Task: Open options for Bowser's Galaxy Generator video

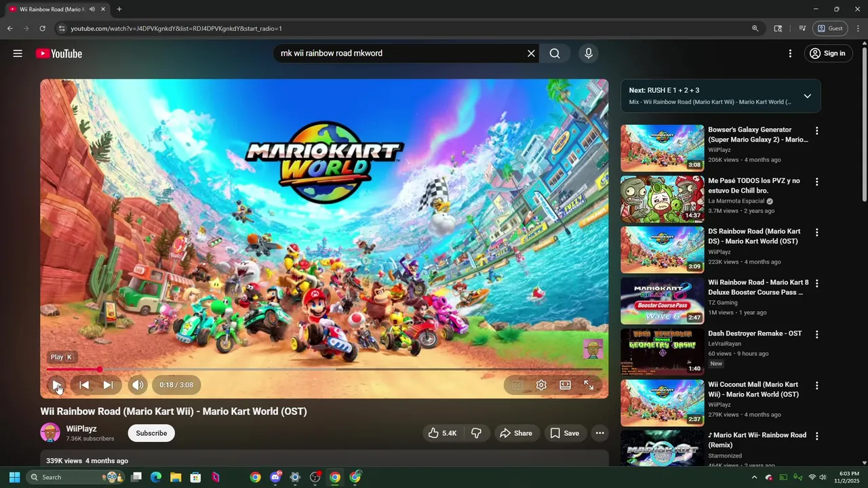Action: pyautogui.click(x=816, y=131)
